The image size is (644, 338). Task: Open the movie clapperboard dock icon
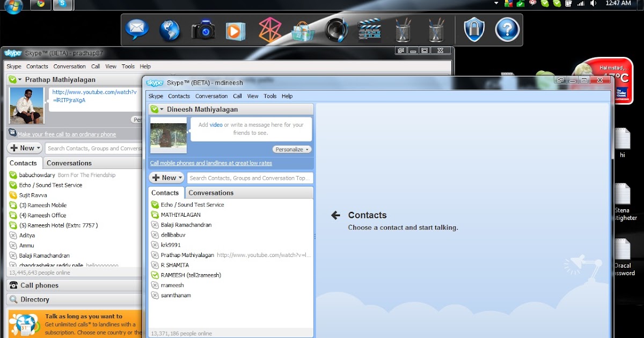[369, 30]
